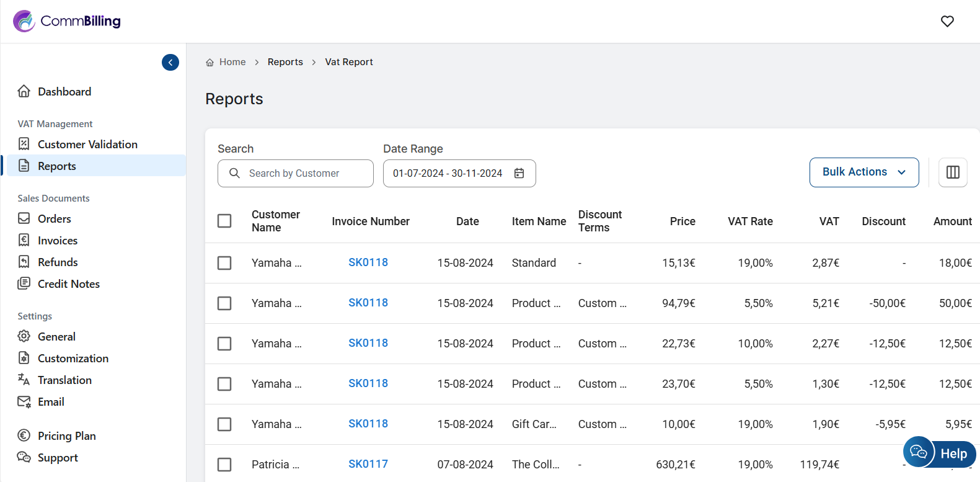Expand the Bulk Actions dropdown
The width and height of the screenshot is (980, 482).
click(863, 172)
